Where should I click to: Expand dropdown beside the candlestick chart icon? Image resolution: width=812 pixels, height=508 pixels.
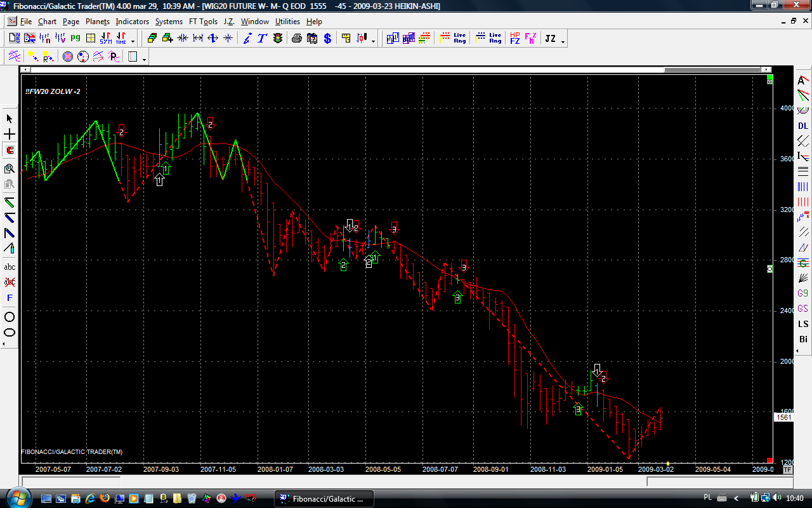tap(373, 41)
